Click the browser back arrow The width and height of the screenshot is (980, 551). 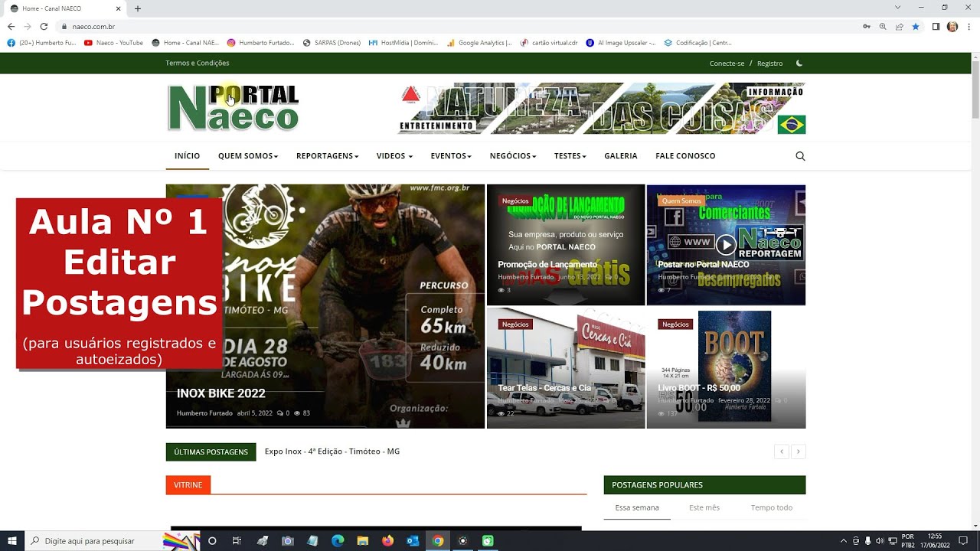point(11,26)
